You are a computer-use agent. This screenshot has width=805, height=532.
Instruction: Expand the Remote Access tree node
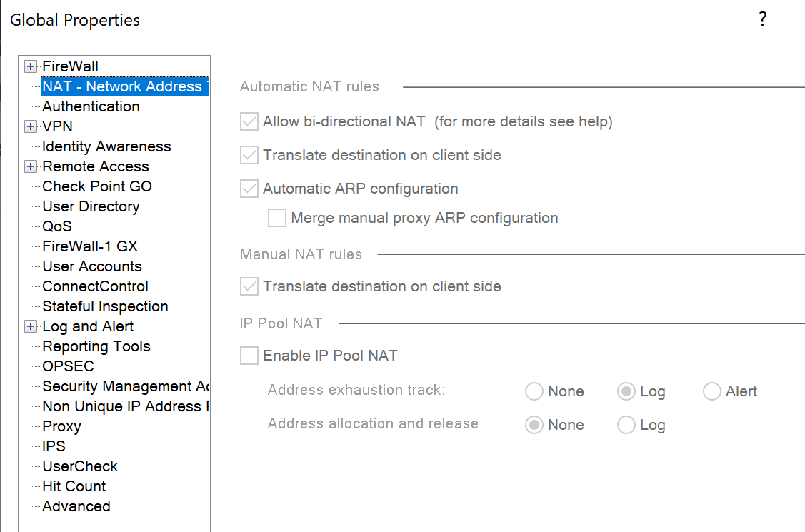tap(31, 166)
